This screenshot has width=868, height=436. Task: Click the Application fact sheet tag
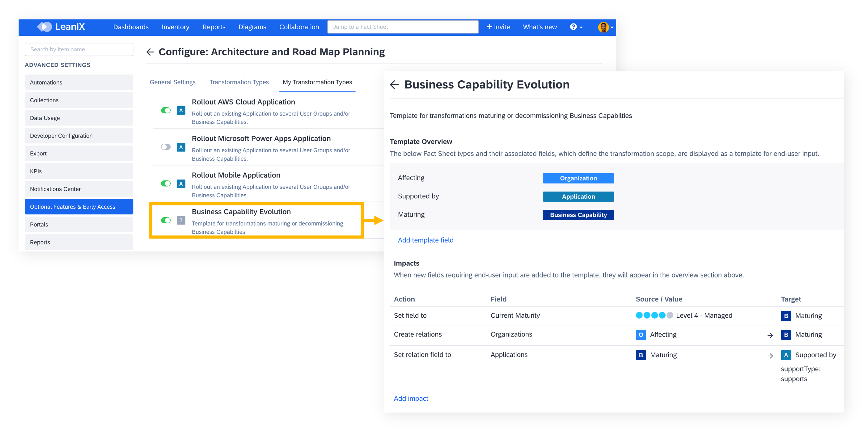tap(578, 197)
